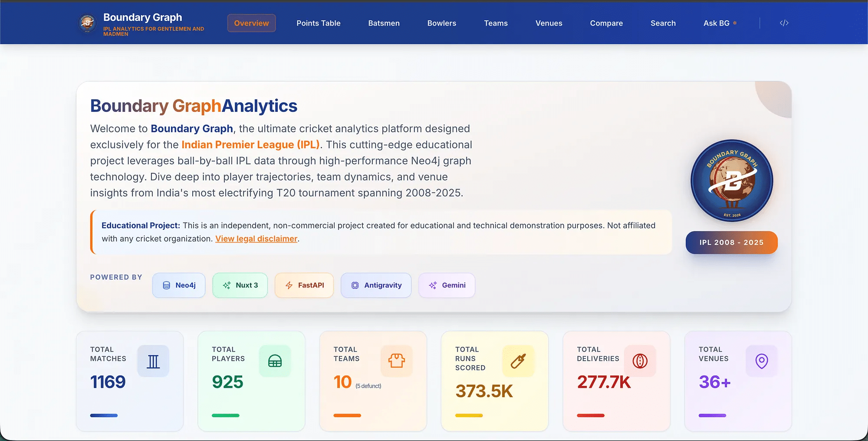Screen dimensions: 868x441
Task: Click the Indian Premier League (IPL) highlighted text
Action: [x=250, y=144]
